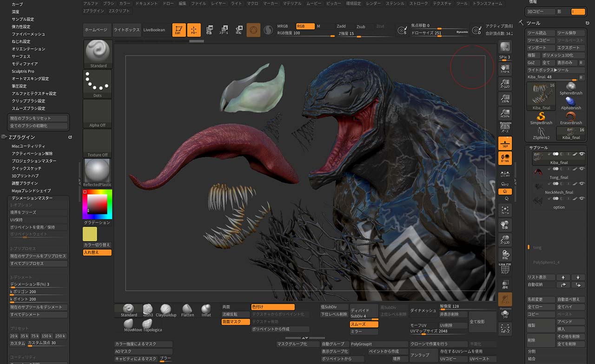Image resolution: width=595 pixels, height=364 pixels.
Task: Select the Draw (ドロー) mode button
Action: click(x=194, y=30)
